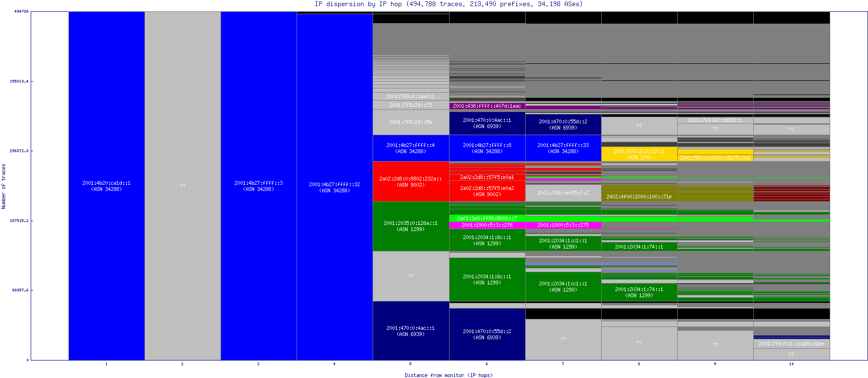Click x-axis tick label 10
Image resolution: width=868 pixels, height=378 pixels.
click(791, 364)
